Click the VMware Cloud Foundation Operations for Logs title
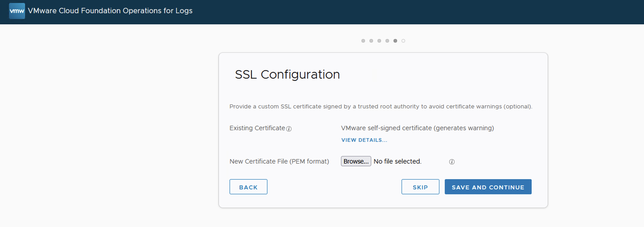 pyautogui.click(x=110, y=11)
